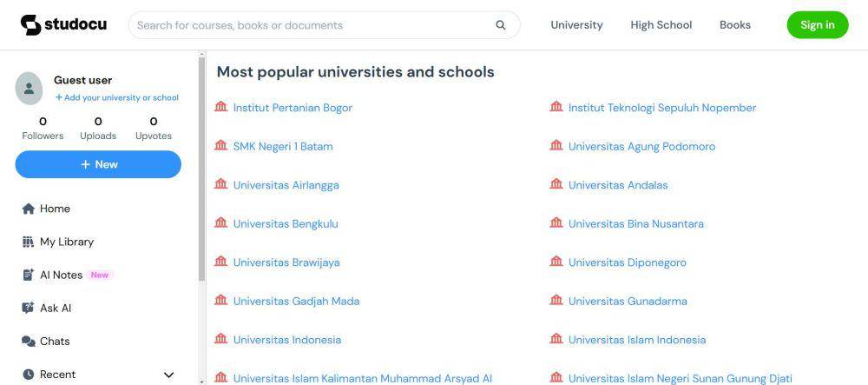Open Home via the house icon
The height and width of the screenshot is (385, 868).
29,209
